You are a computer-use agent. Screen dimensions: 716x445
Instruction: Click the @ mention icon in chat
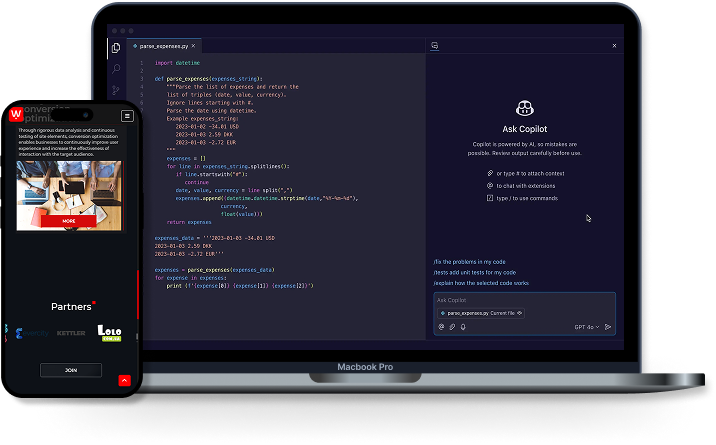[441, 326]
